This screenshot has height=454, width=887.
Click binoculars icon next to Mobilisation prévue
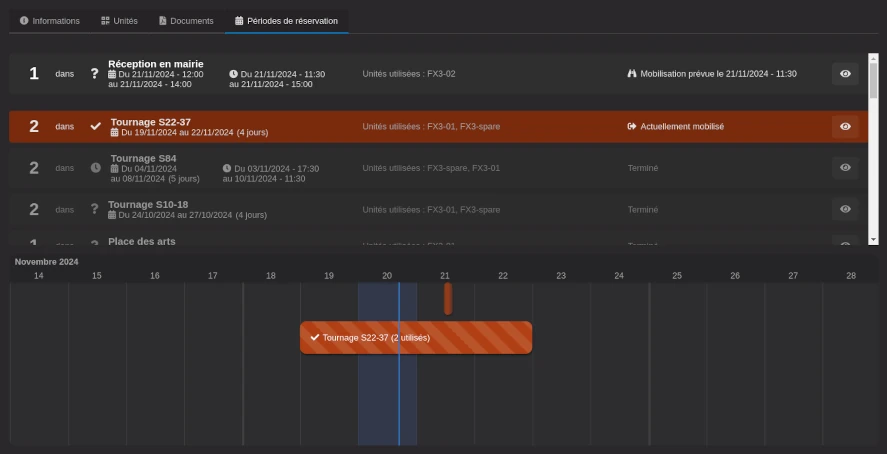tap(632, 74)
